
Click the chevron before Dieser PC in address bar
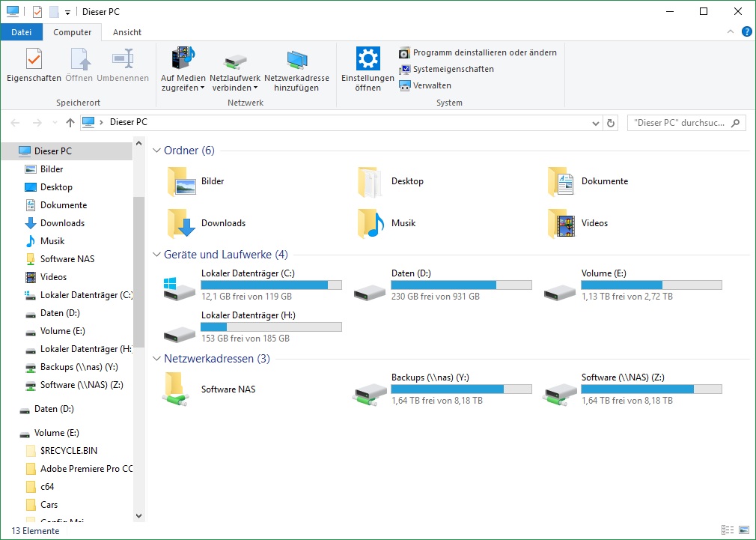101,123
